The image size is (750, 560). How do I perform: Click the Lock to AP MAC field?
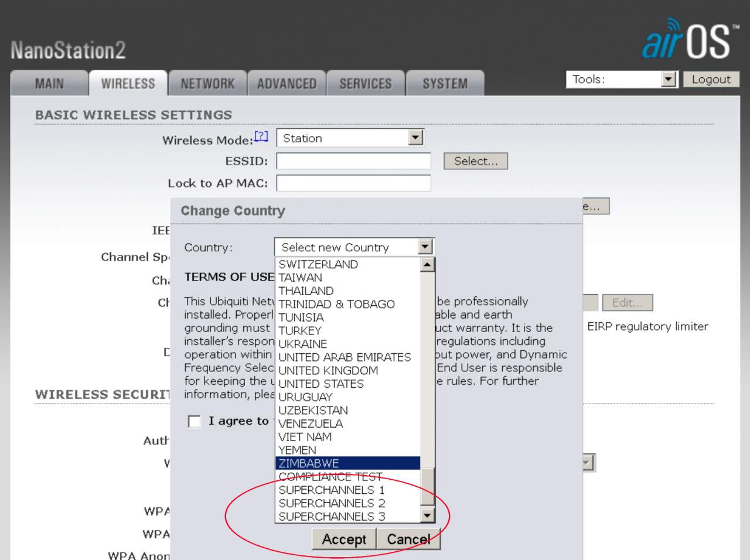tap(353, 183)
